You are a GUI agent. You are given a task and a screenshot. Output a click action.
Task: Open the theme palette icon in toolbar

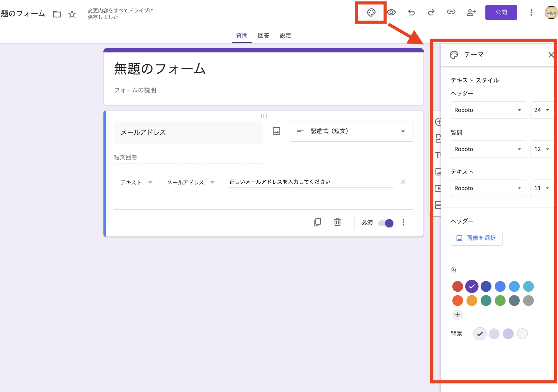pyautogui.click(x=371, y=12)
